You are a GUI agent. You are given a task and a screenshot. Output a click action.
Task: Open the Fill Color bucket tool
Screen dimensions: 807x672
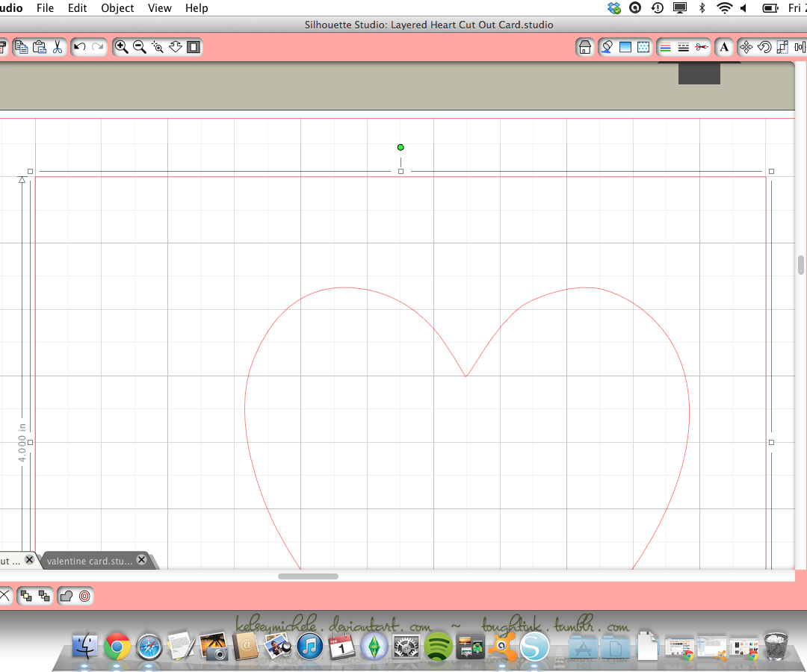[x=607, y=46]
